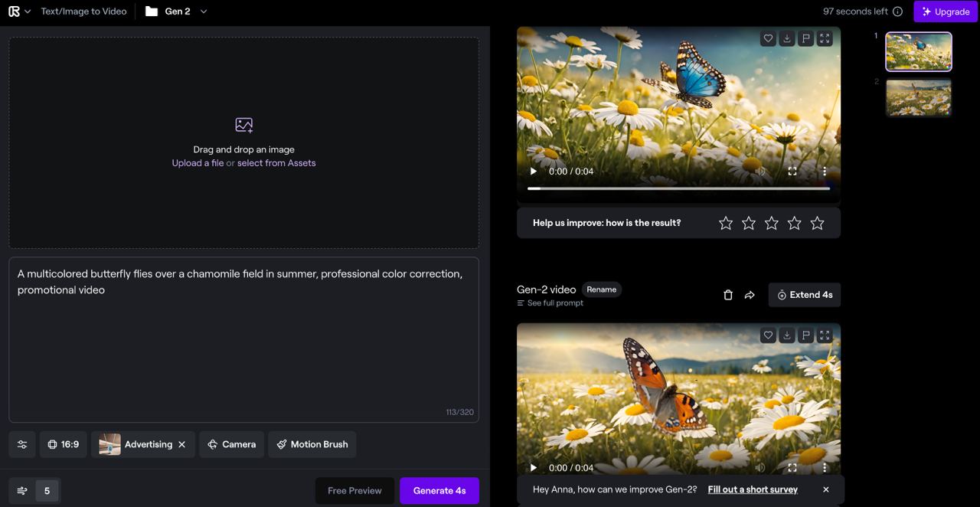Open Camera motion settings

click(x=231, y=444)
